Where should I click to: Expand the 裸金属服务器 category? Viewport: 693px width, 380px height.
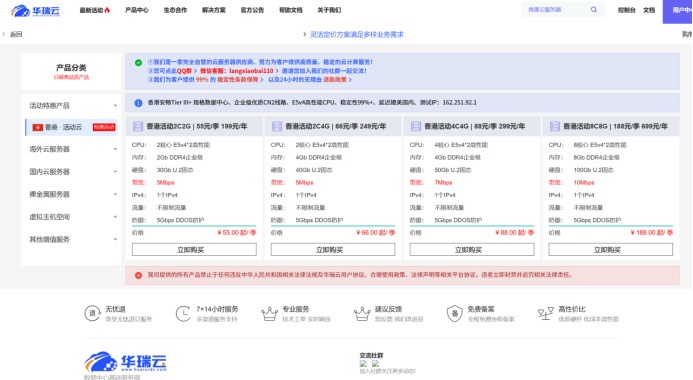pyautogui.click(x=71, y=194)
